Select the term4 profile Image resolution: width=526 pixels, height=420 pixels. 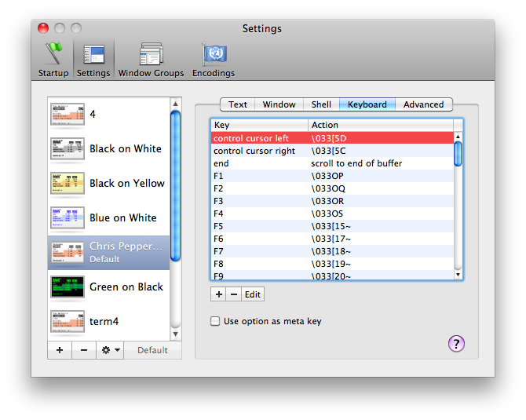(x=108, y=321)
